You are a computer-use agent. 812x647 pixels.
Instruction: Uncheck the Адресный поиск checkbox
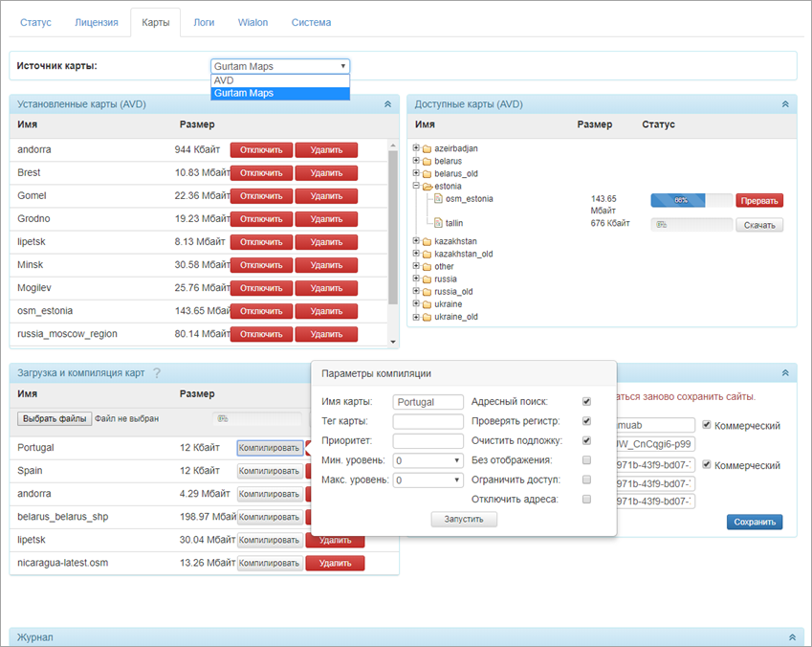coord(586,402)
